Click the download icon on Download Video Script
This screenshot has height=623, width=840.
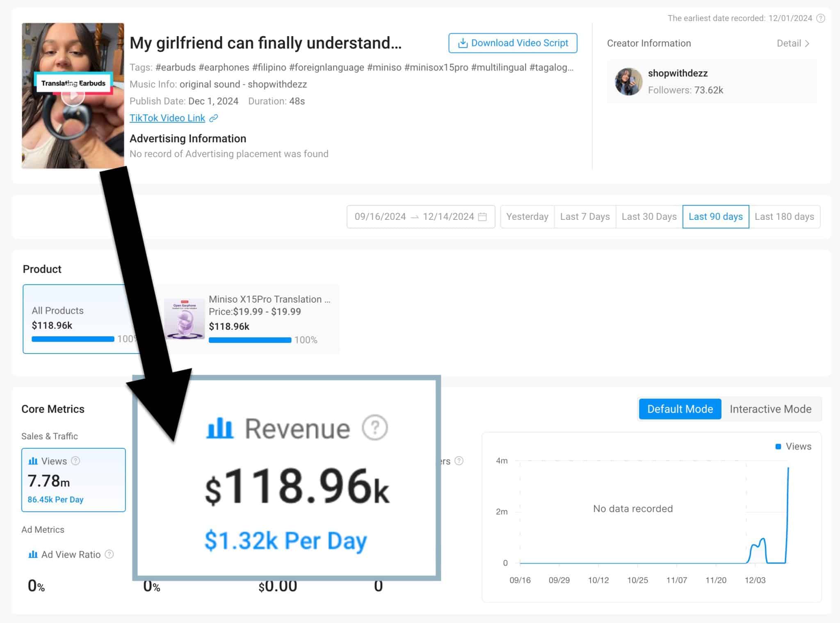(x=463, y=43)
